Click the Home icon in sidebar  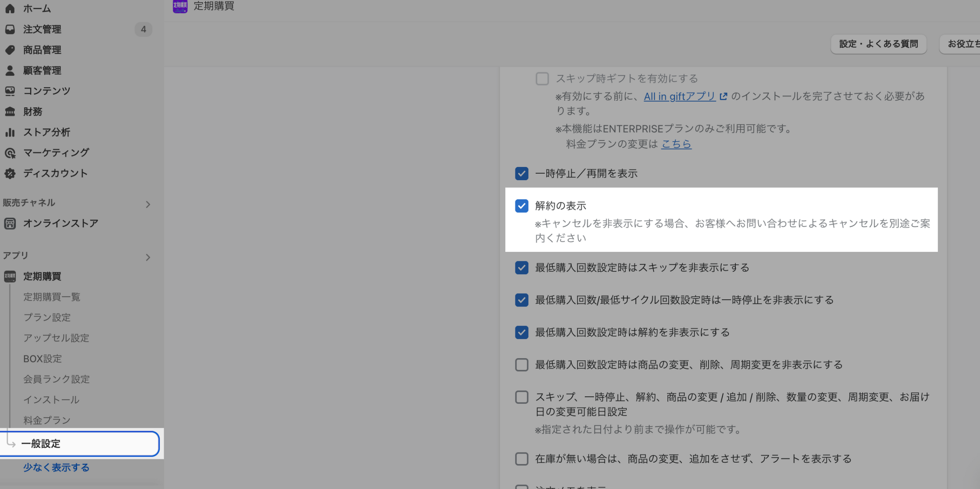tap(10, 8)
